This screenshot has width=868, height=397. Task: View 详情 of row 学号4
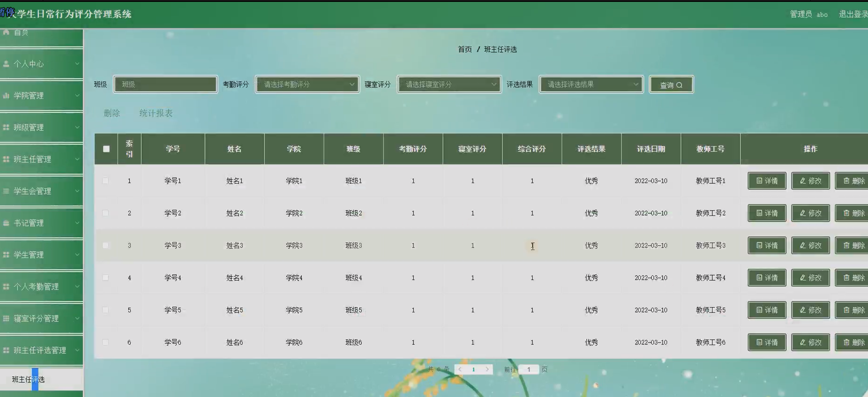[767, 278]
